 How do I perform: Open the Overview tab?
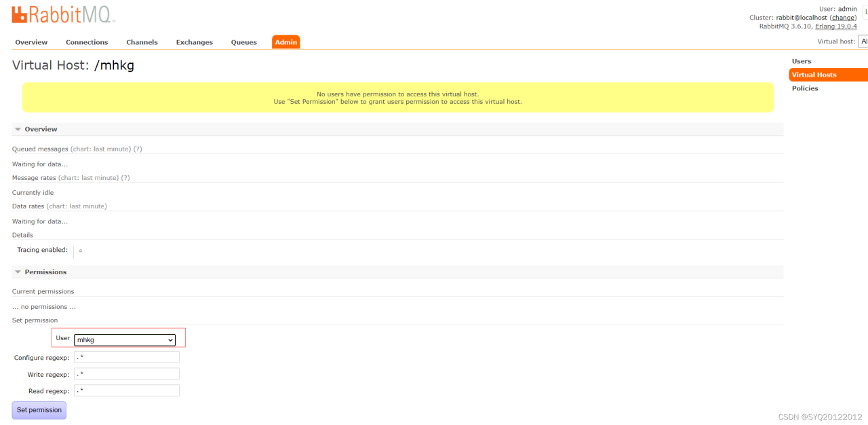tap(31, 42)
